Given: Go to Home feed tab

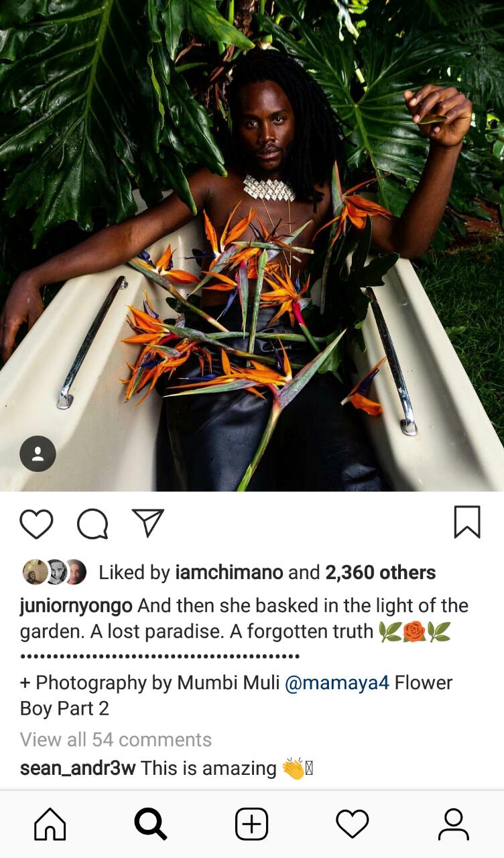Looking at the screenshot, I should point(50,824).
